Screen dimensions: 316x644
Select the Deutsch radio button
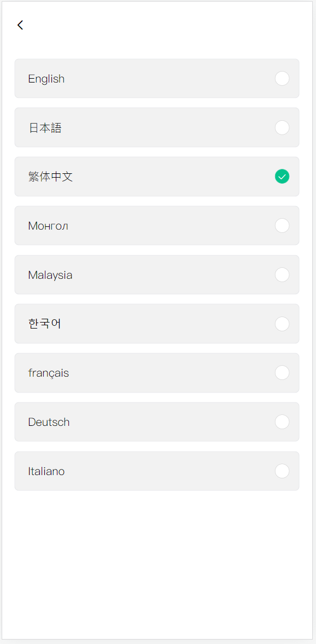click(x=282, y=422)
